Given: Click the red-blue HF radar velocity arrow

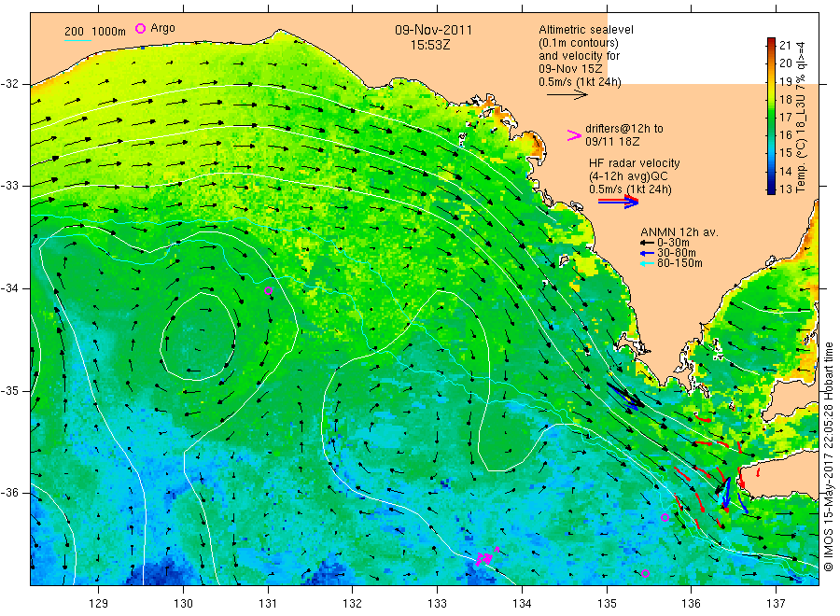Looking at the screenshot, I should point(618,202).
